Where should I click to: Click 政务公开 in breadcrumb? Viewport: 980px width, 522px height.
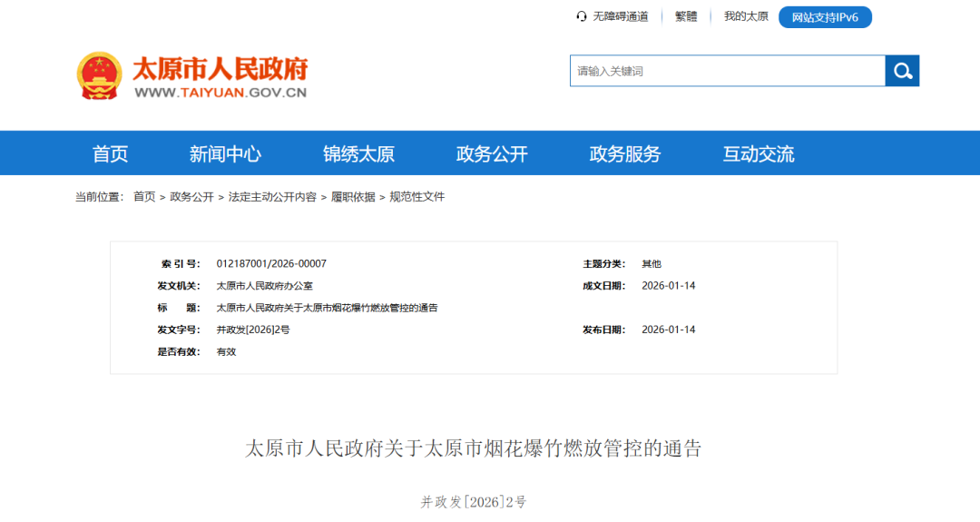pyautogui.click(x=191, y=197)
